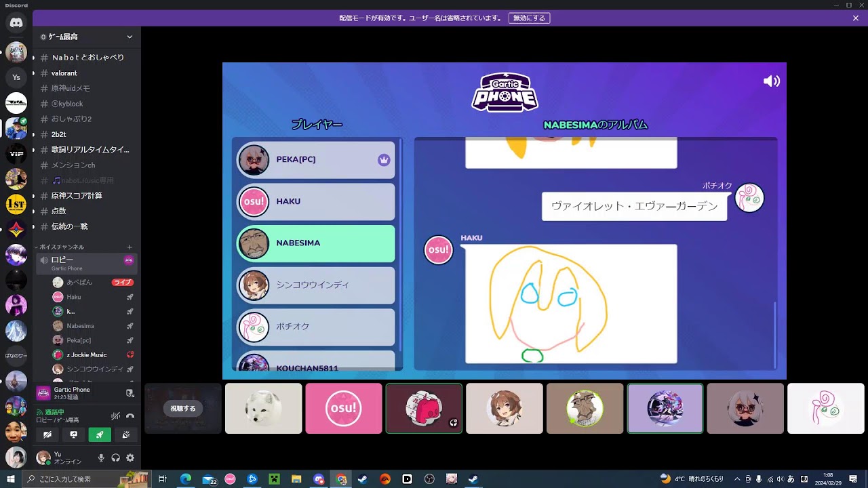Screen dimensions: 868x488
Task: Open the Nabotとおしゃべり channel
Action: point(87,58)
